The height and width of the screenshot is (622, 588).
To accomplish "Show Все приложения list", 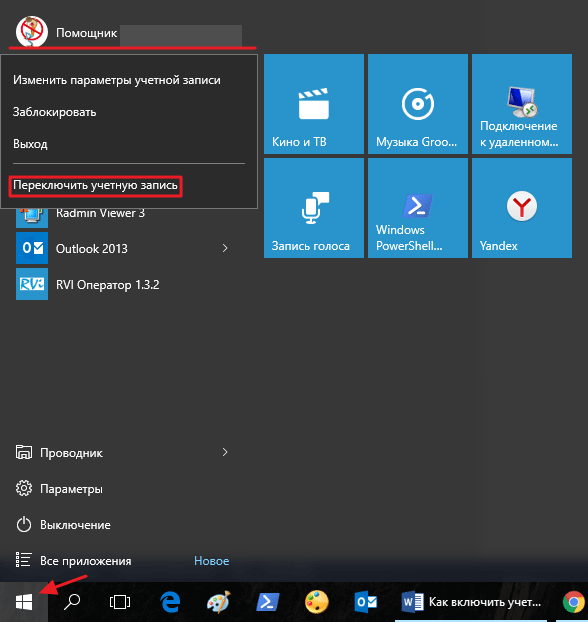I will (86, 561).
